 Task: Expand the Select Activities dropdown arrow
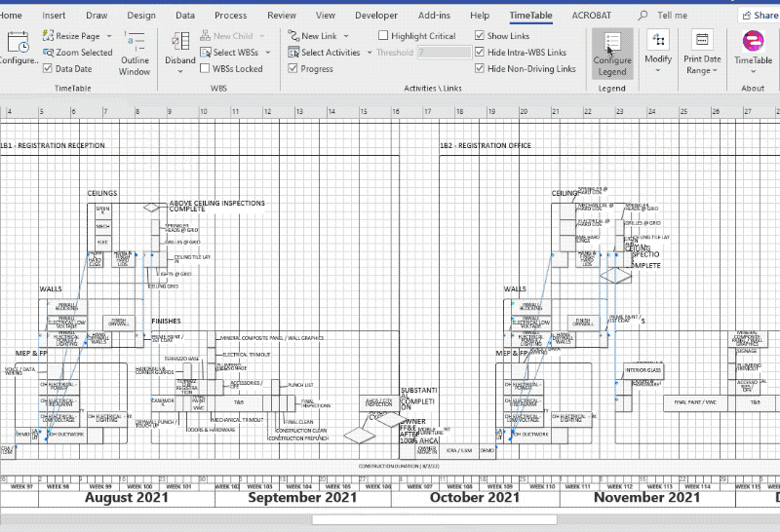[x=370, y=53]
